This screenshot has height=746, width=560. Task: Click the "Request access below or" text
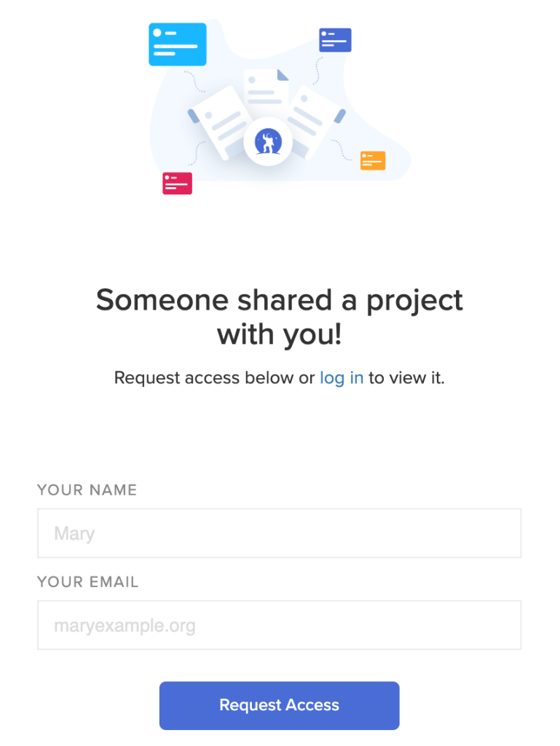tap(215, 378)
